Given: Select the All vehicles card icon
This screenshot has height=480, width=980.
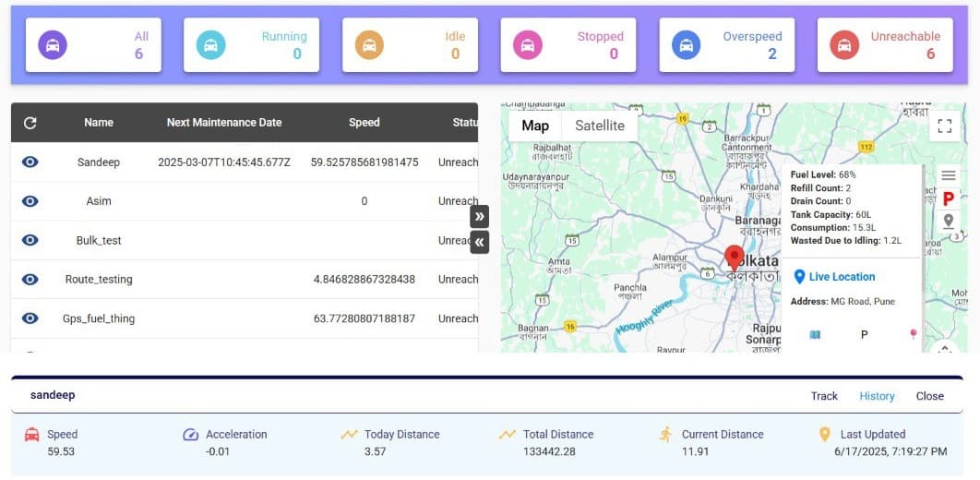Looking at the screenshot, I should [53, 45].
